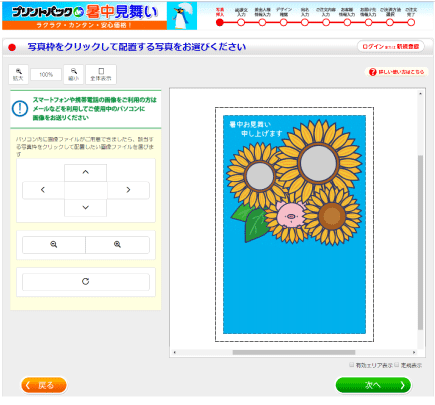Viewport: 435px width, 405px height.
Task: Click the 縮小 zoom-out toolbar icon
Action: click(x=74, y=74)
